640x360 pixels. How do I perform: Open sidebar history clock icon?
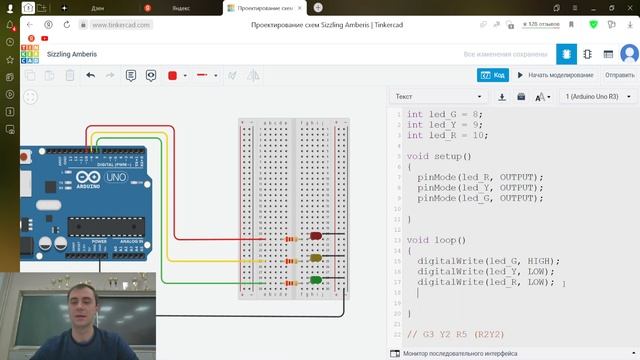coord(10,42)
